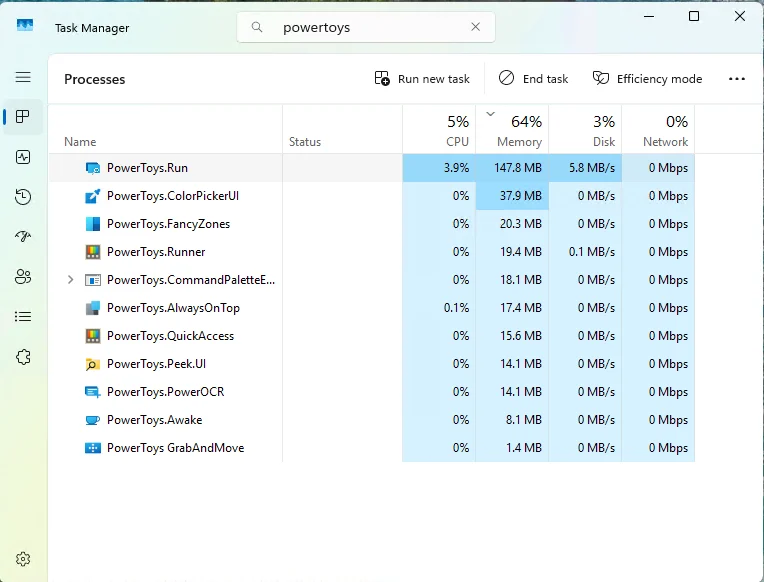The image size is (764, 582).
Task: Open the Services page in sidebar
Action: click(23, 357)
